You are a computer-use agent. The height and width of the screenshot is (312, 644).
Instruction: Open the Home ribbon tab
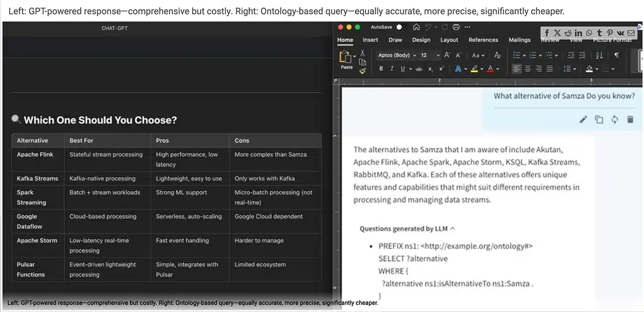point(345,40)
